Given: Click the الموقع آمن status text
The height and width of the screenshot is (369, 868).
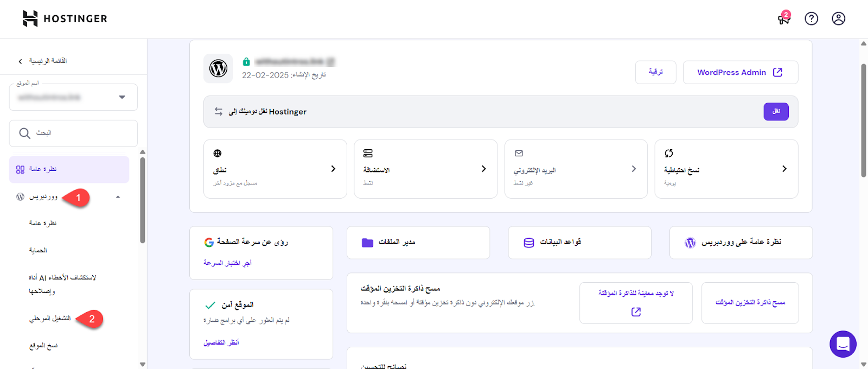Looking at the screenshot, I should 237,305.
